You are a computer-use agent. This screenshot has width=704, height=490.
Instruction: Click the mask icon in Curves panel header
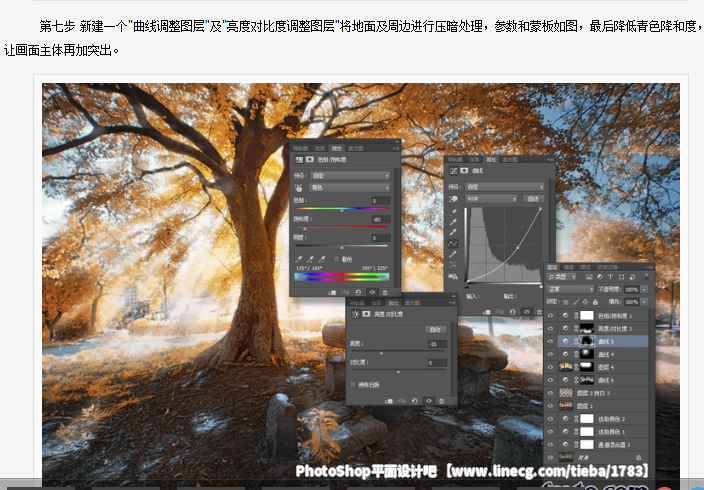(x=464, y=171)
